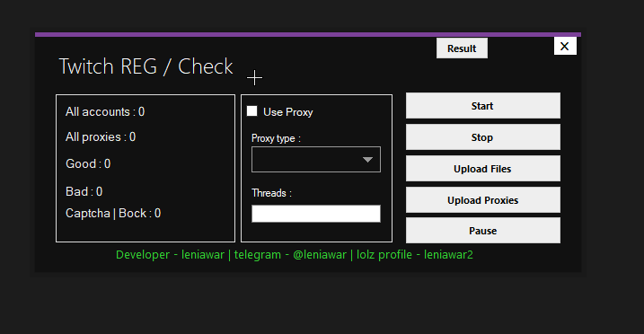Click the 'Proxy type :' label
The image size is (644, 334).
click(276, 138)
